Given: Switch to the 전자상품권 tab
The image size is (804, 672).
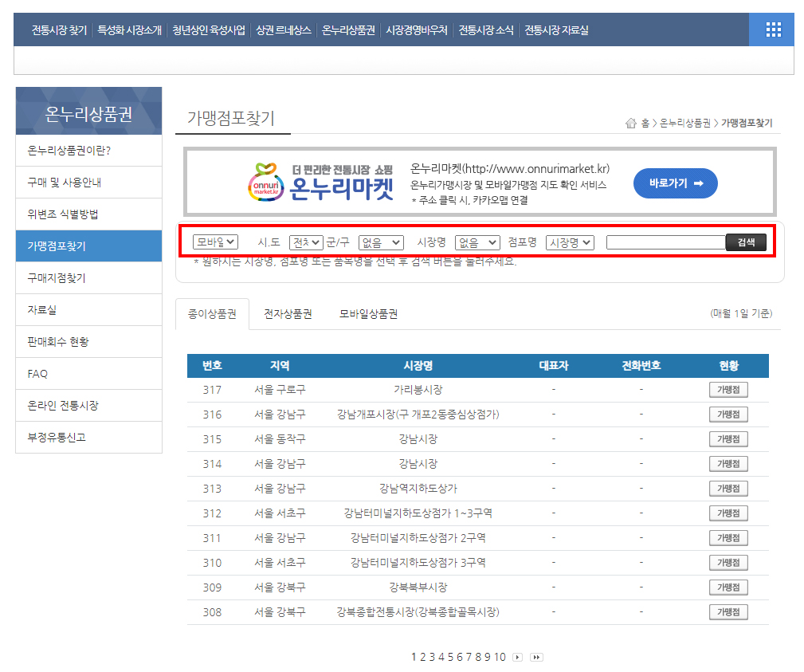Looking at the screenshot, I should tap(288, 313).
